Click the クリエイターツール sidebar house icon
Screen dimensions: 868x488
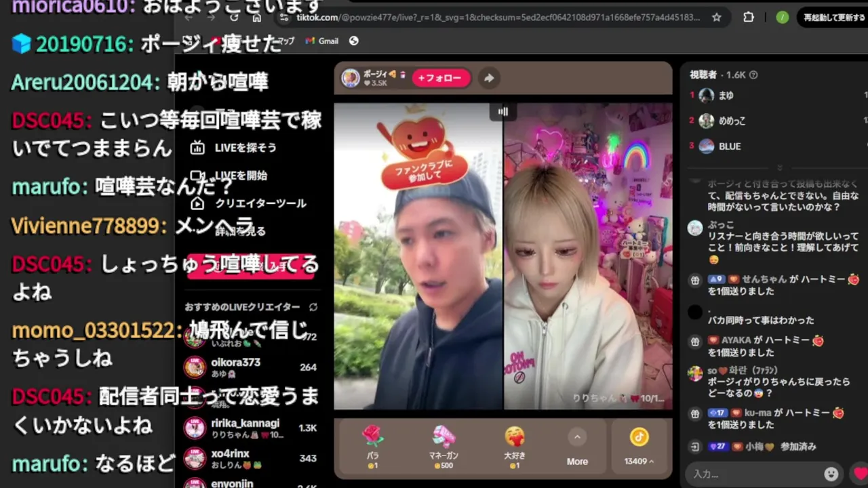pos(197,203)
